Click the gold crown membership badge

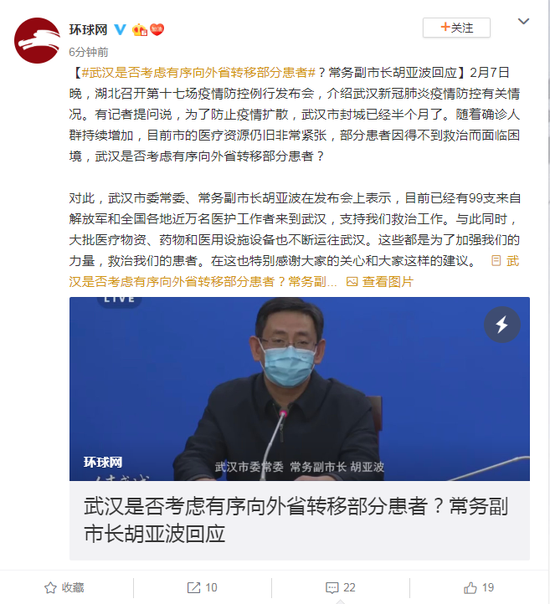tap(139, 30)
